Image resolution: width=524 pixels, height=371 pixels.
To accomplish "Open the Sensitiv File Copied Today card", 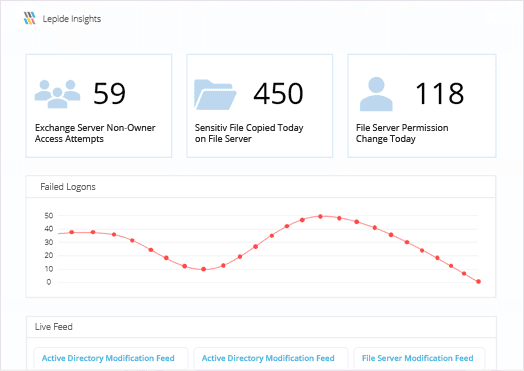I will (x=260, y=106).
